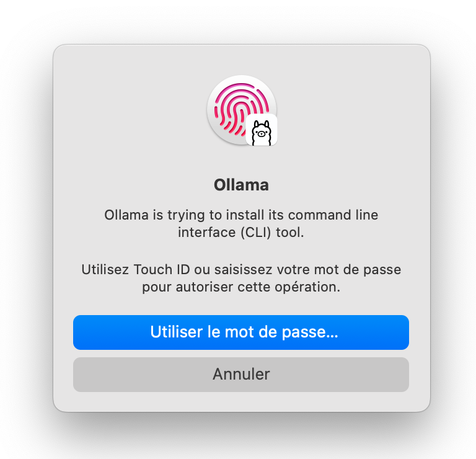
Task: Choose "Utiliser le mot de passe…" button
Action: pyautogui.click(x=241, y=332)
